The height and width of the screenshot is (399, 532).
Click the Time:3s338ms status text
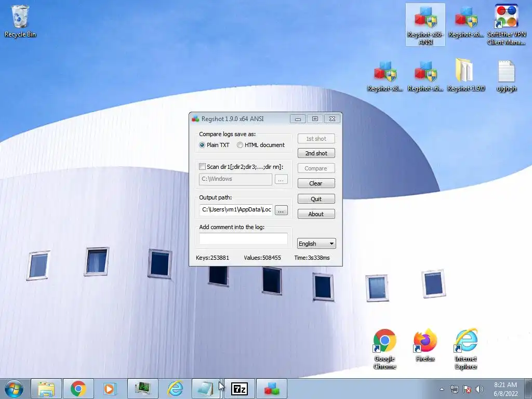click(x=312, y=258)
